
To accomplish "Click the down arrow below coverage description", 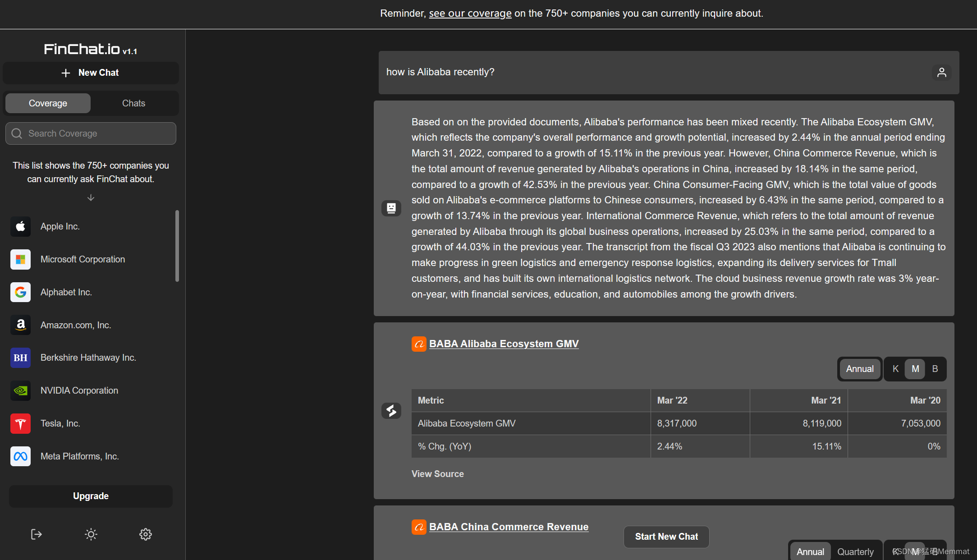I will point(91,197).
